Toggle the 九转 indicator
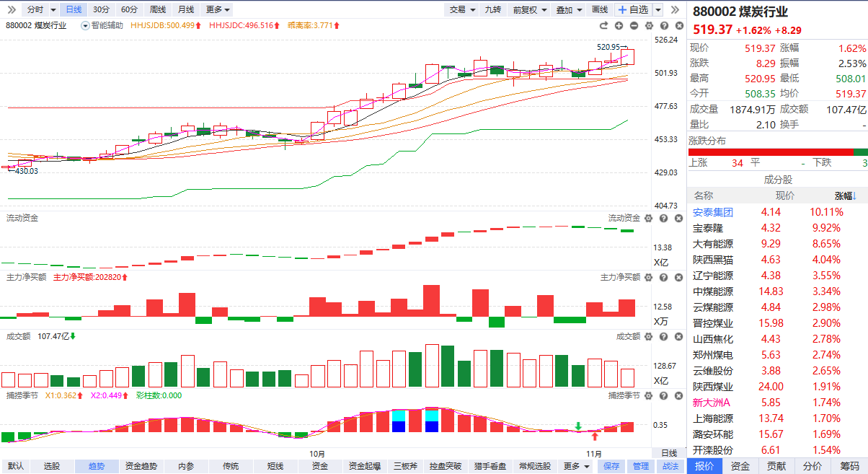Image resolution: width=868 pixels, height=474 pixels. [x=492, y=9]
